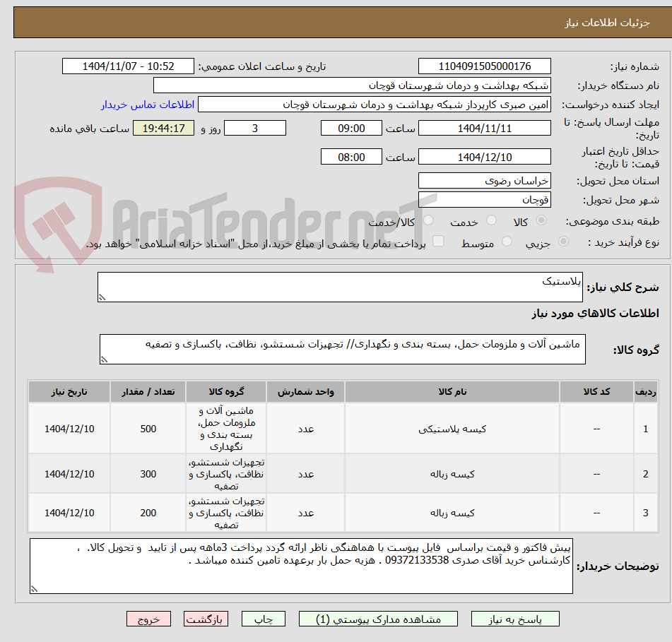Click the quantity cell 200
This screenshot has height=642, width=672.
pyautogui.click(x=148, y=513)
